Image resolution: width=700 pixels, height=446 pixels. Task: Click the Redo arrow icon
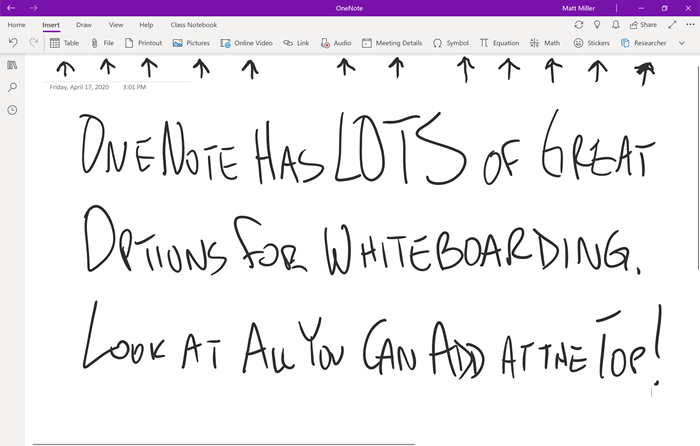(33, 43)
